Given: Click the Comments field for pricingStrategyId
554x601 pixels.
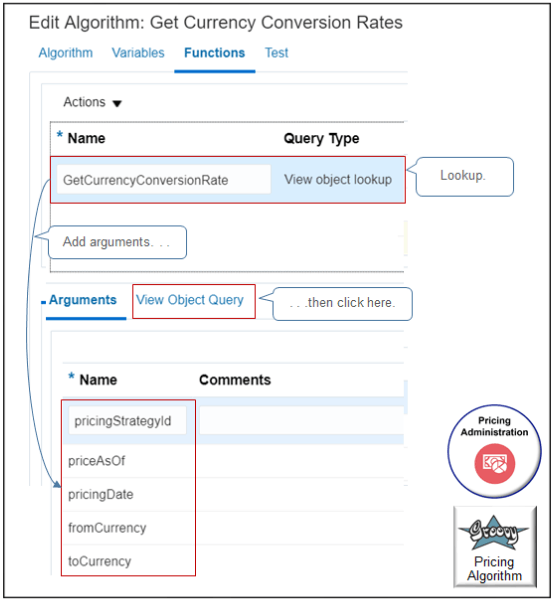Looking at the screenshot, I should coord(301,420).
